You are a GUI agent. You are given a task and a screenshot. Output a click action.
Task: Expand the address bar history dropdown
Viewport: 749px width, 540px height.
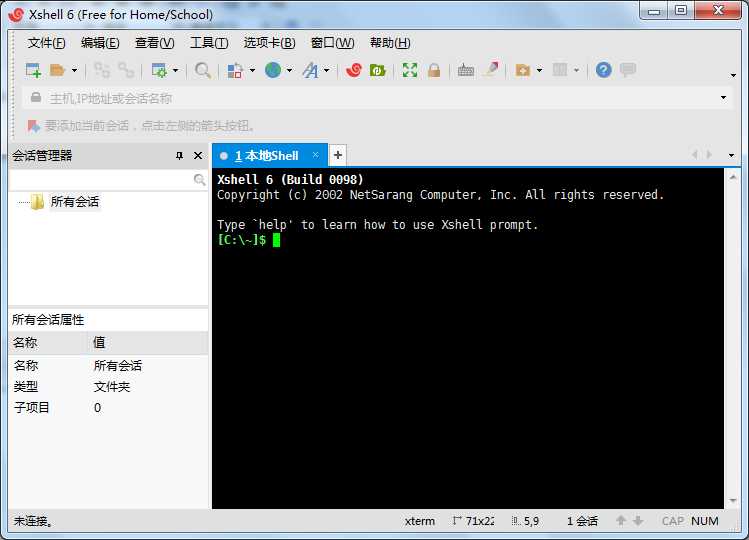(x=724, y=98)
